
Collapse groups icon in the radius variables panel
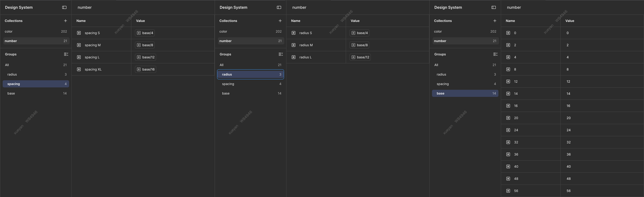[x=281, y=54]
